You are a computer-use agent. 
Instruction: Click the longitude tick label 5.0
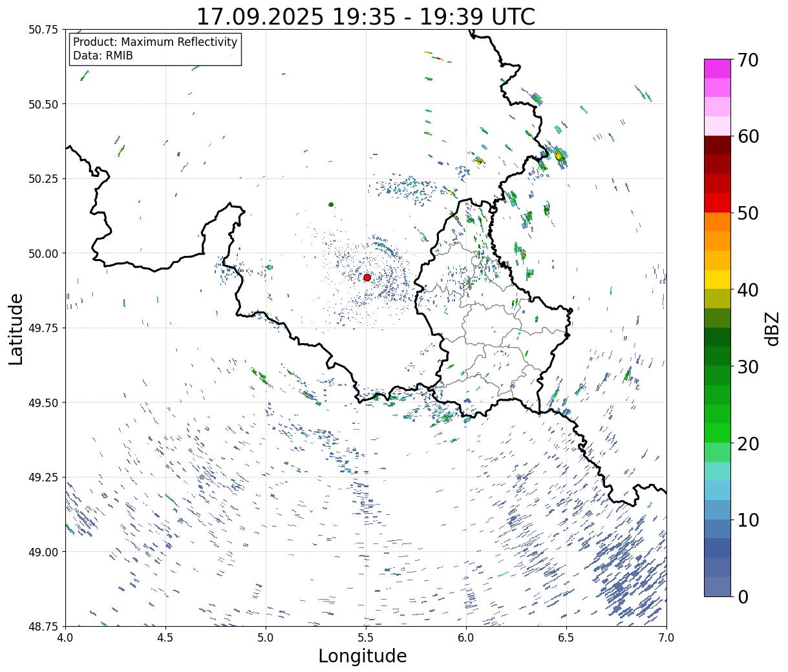[266, 637]
